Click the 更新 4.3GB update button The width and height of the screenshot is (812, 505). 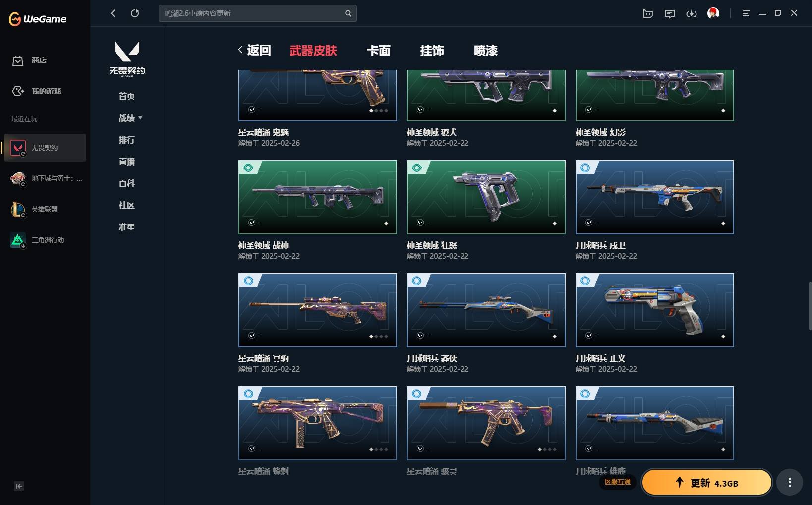[707, 483]
